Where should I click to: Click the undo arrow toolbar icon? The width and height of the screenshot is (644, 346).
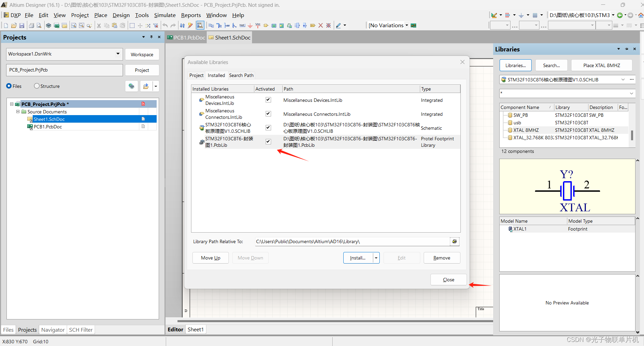coord(165,26)
